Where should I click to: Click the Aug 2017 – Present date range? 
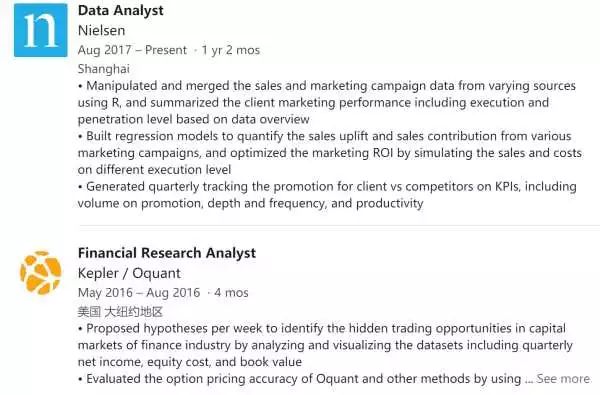132,50
